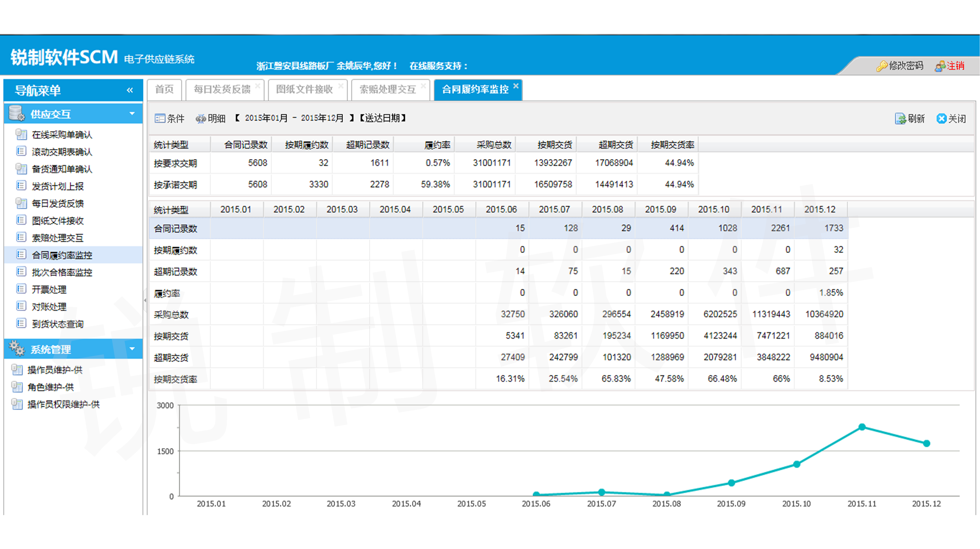Click the 供应交互 database icon
Screen dimensions: 980x549
click(17, 113)
